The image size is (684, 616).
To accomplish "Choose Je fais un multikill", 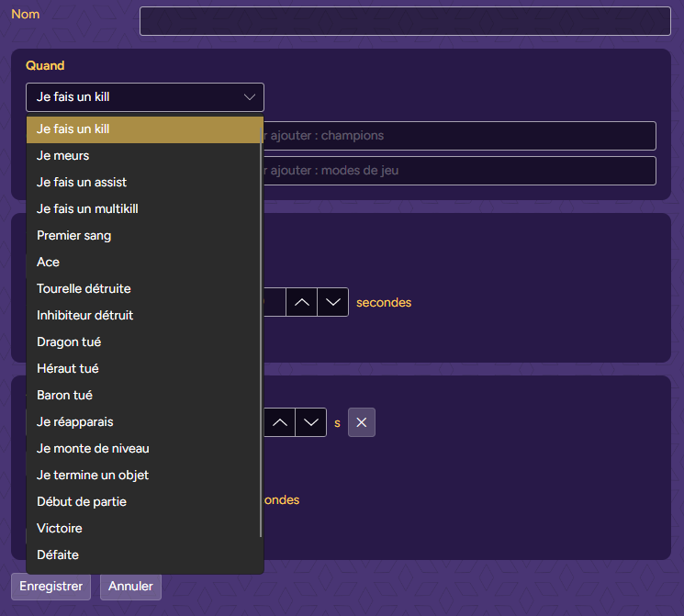I will coord(144,209).
